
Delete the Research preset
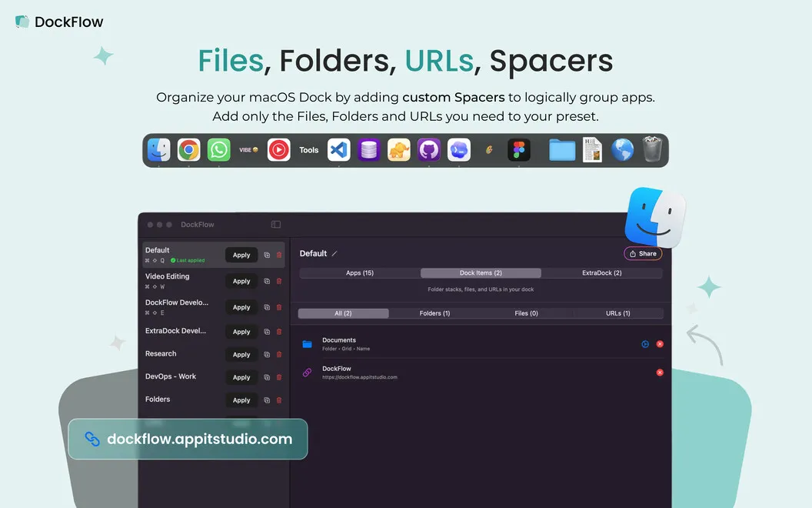279,355
